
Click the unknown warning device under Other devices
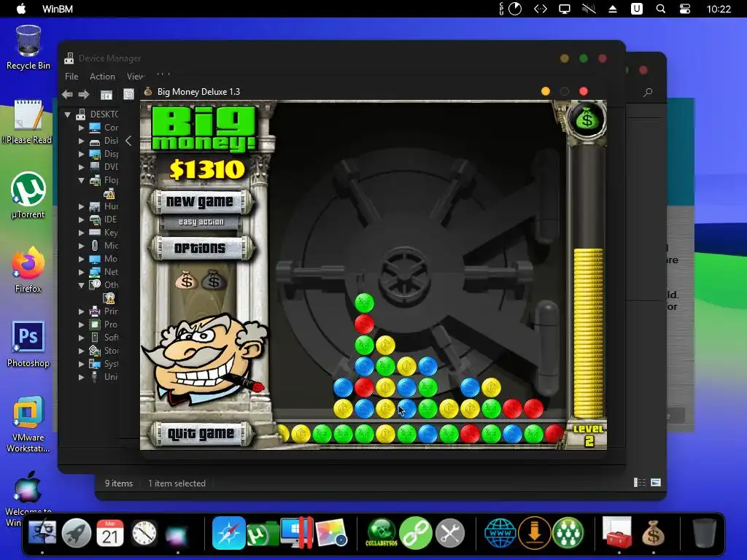[109, 298]
